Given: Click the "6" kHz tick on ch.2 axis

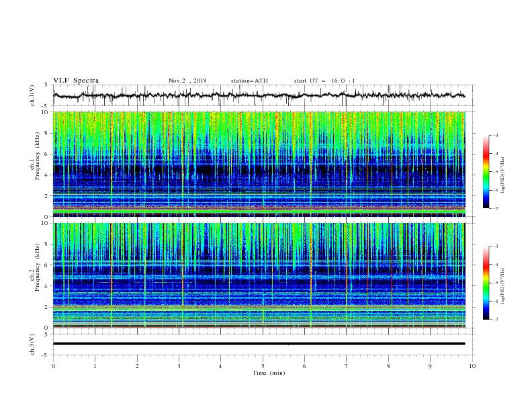Looking at the screenshot, I should 46,265.
